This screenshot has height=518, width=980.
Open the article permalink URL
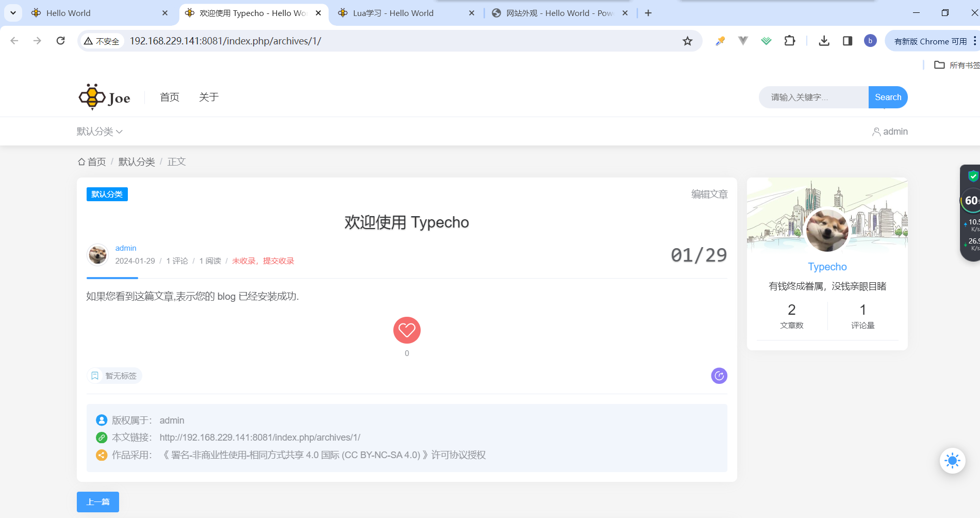pyautogui.click(x=260, y=438)
